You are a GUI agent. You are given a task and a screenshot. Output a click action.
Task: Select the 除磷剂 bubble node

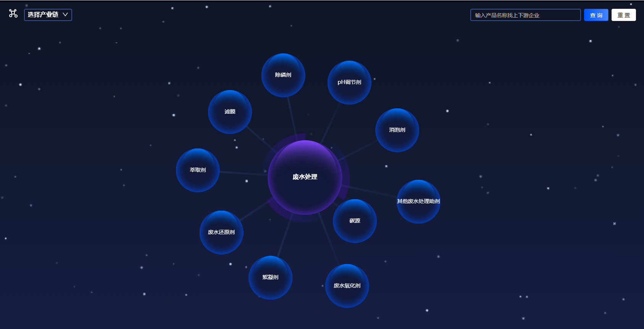click(x=283, y=75)
